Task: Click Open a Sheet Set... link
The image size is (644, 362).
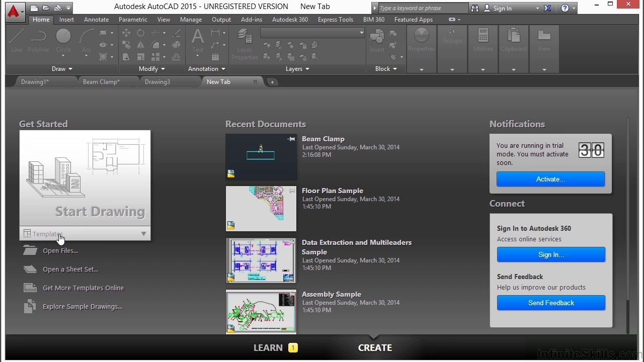Action: (x=70, y=269)
